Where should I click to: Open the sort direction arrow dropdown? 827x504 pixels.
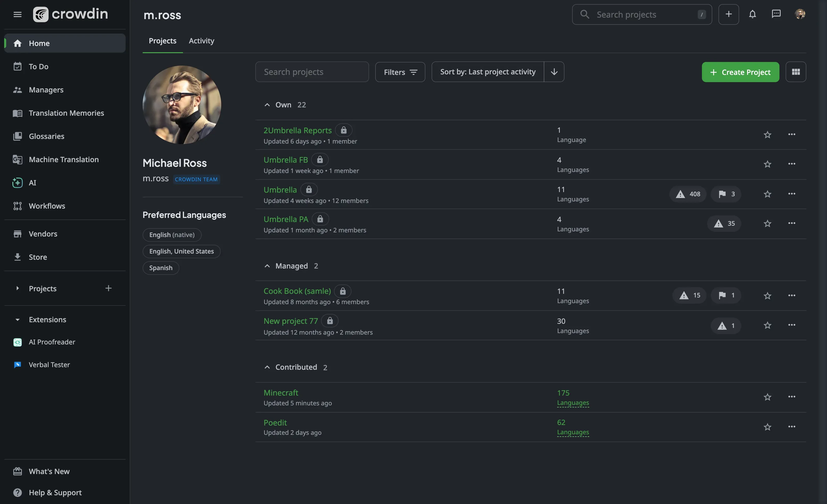pyautogui.click(x=554, y=72)
